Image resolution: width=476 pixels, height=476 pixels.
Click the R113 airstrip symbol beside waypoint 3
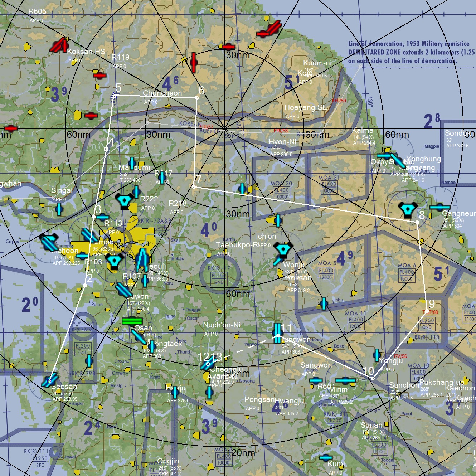[x=103, y=217]
